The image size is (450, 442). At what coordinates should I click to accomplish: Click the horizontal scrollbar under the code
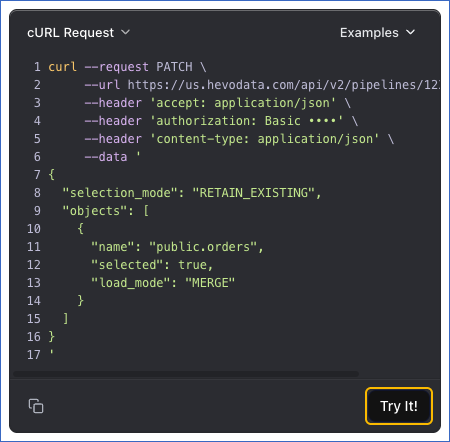click(x=186, y=374)
